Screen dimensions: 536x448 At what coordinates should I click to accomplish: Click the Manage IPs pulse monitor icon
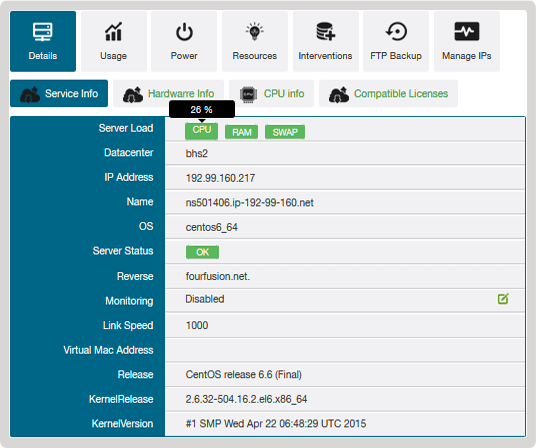467,31
